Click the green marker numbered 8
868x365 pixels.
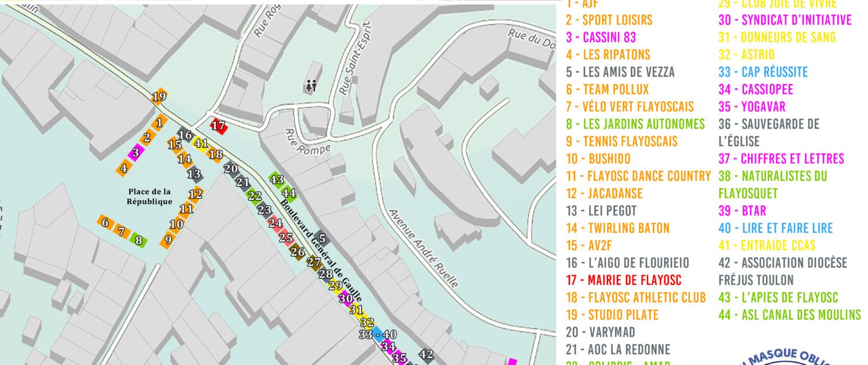coord(138,239)
